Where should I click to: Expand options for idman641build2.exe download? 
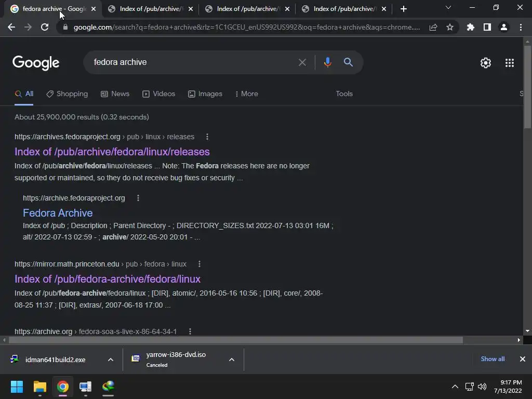[111, 360]
